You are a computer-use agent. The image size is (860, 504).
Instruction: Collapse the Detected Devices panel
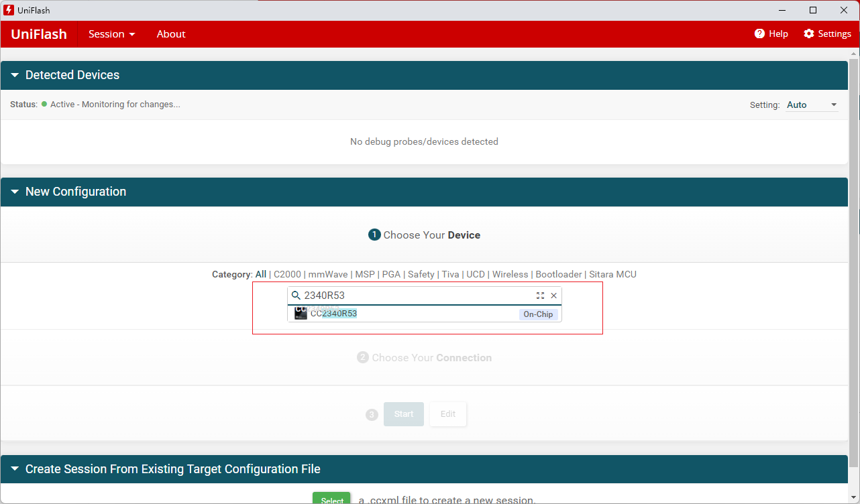click(x=15, y=75)
